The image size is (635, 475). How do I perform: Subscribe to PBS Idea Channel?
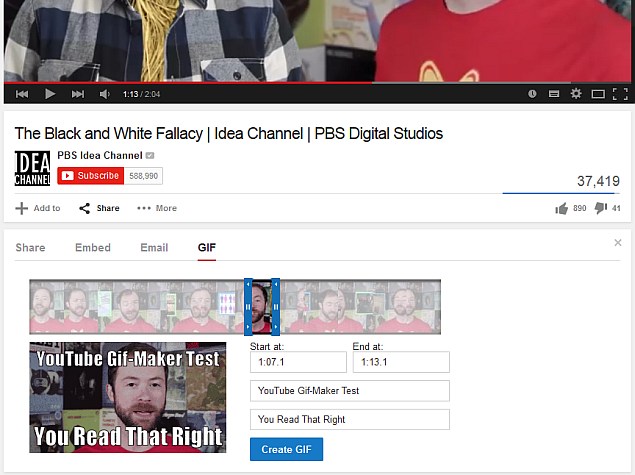91,176
